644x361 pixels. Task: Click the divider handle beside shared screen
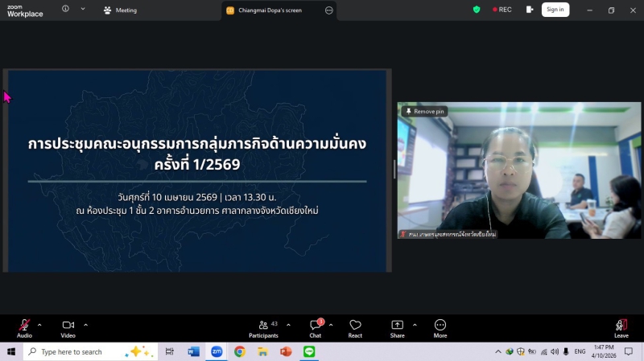coord(394,170)
